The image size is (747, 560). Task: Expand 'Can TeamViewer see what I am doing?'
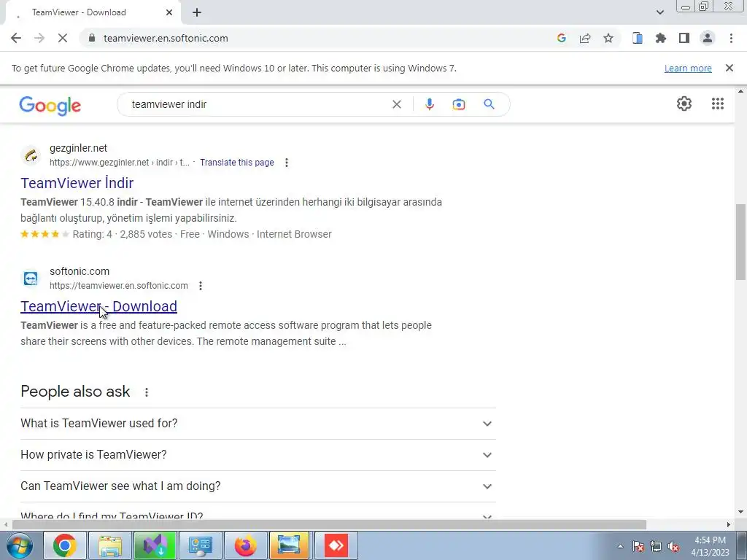[x=258, y=486]
